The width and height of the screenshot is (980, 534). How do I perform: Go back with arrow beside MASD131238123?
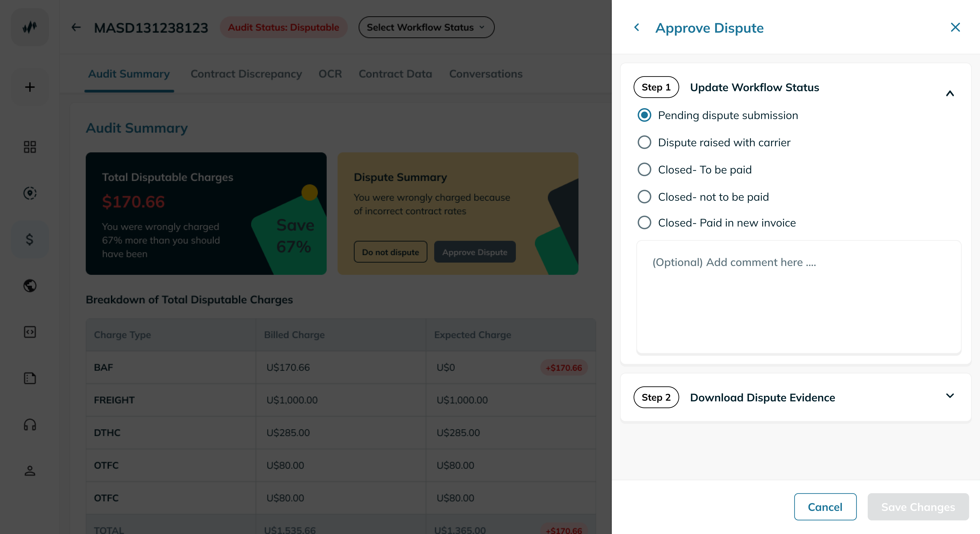(x=76, y=27)
